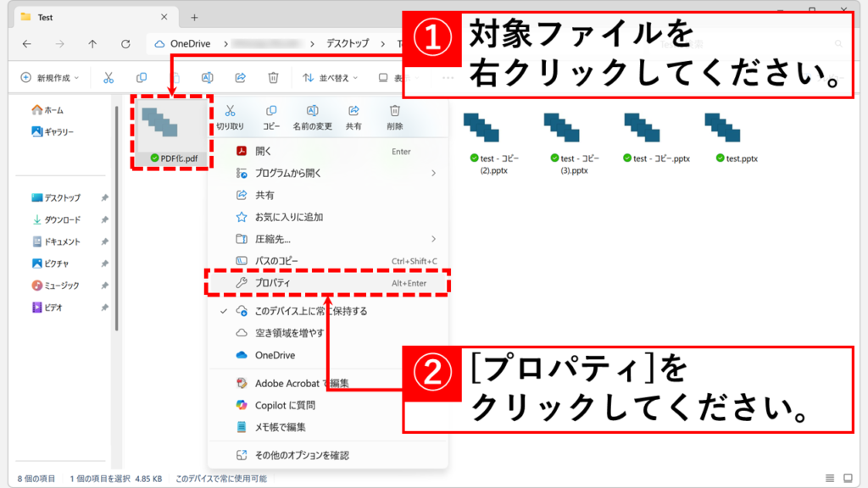The width and height of the screenshot is (868, 488).
Task: Click the Delete trash icon in the toolbar
Action: 273,78
